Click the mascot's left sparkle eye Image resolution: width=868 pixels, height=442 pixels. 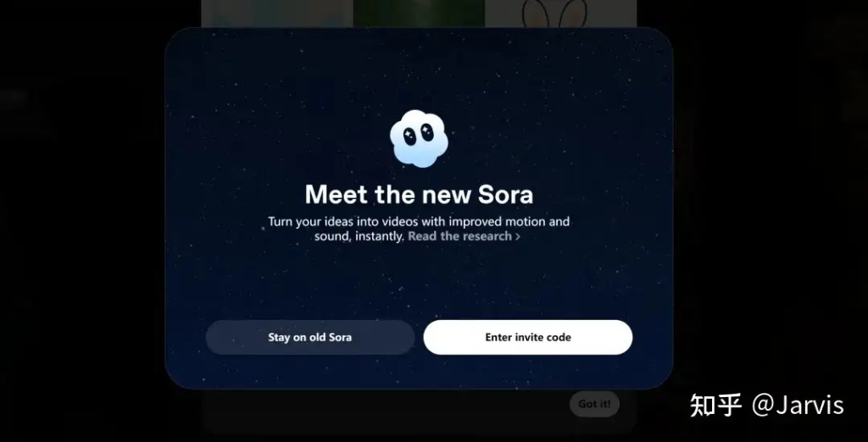(x=409, y=136)
